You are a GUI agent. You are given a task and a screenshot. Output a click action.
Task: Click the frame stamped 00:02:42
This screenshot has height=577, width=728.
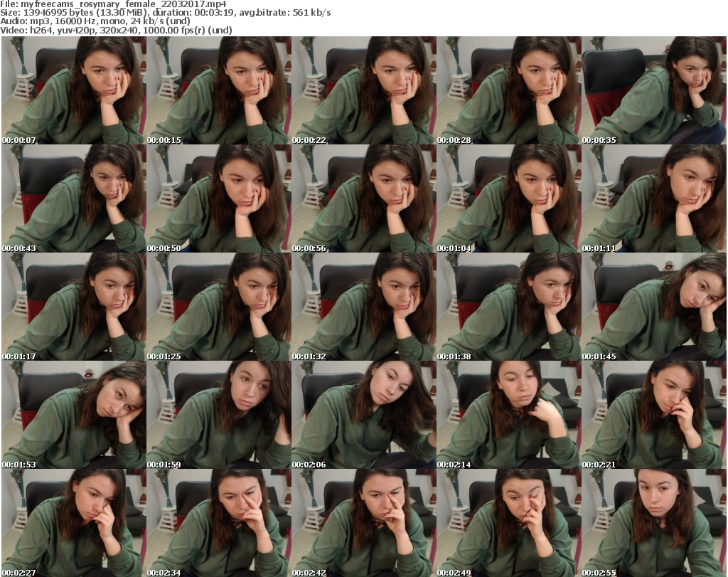tap(364, 523)
